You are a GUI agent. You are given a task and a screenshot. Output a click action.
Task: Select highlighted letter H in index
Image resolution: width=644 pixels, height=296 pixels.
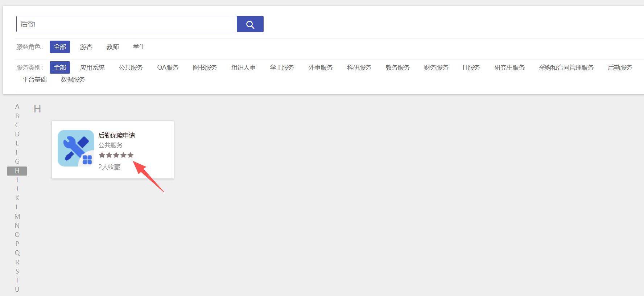click(x=17, y=171)
